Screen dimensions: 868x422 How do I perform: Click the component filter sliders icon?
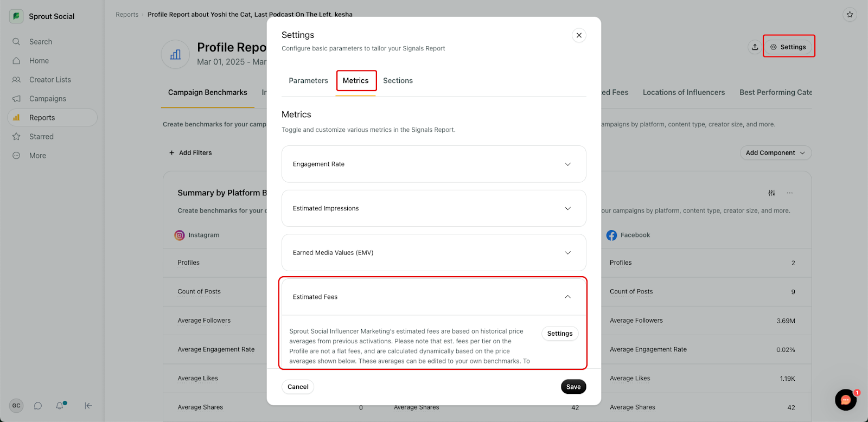click(x=771, y=193)
